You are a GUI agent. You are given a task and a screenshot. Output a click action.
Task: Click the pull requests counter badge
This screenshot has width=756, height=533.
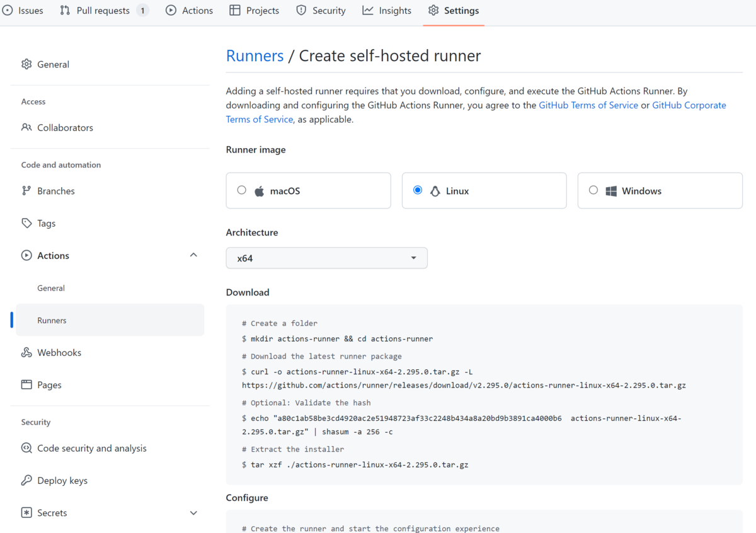click(x=143, y=11)
